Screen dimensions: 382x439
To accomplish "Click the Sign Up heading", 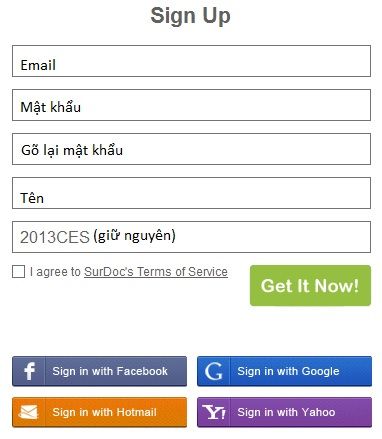I will [x=190, y=16].
